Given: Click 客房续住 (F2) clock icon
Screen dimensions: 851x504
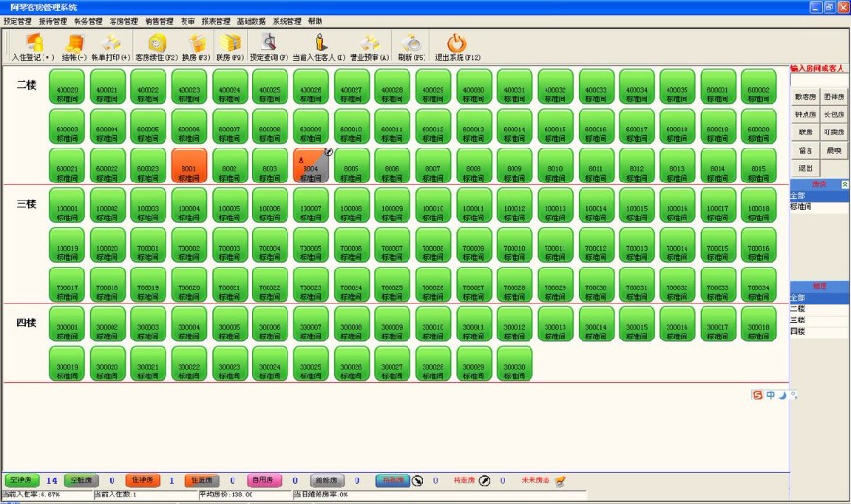Looking at the screenshot, I should [157, 43].
